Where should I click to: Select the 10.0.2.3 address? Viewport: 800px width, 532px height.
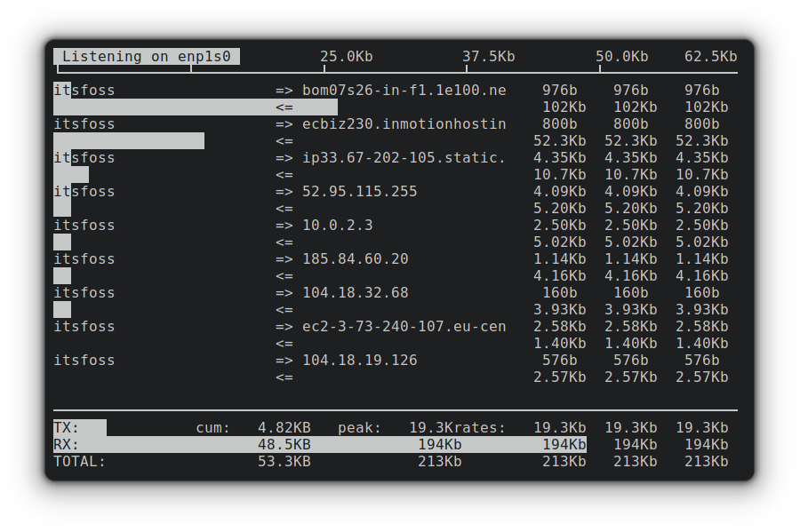pos(337,226)
